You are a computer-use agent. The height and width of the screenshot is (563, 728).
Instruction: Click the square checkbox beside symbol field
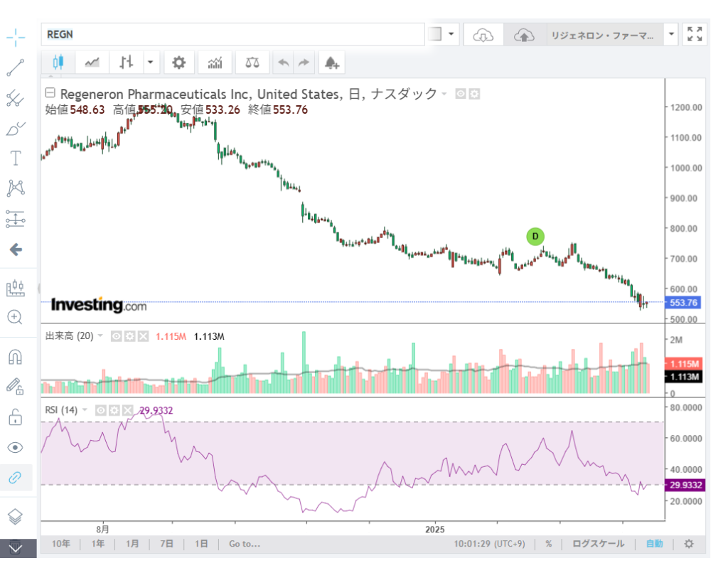point(435,34)
